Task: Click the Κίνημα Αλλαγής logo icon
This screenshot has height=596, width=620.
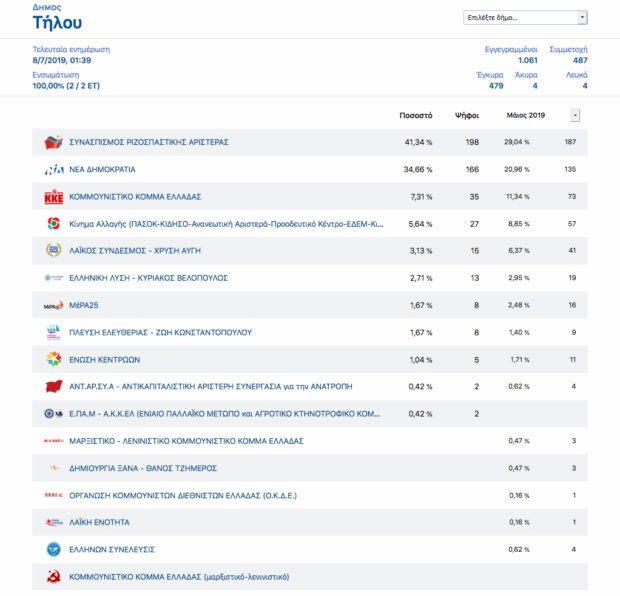Action: [x=54, y=224]
